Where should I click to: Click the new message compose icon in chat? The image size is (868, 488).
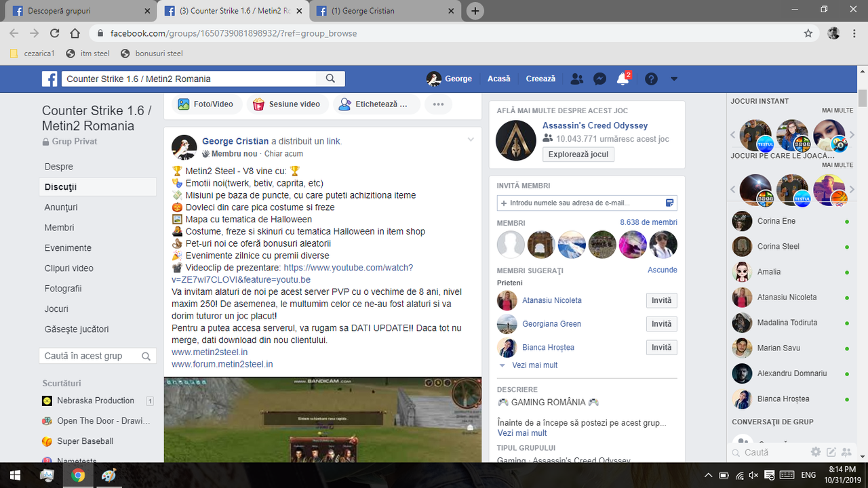[831, 452]
